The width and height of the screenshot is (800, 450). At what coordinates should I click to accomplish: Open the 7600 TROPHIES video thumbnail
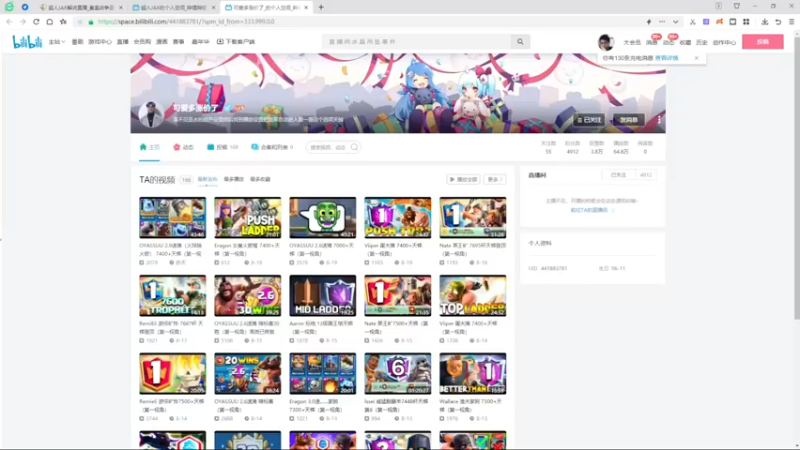click(172, 296)
